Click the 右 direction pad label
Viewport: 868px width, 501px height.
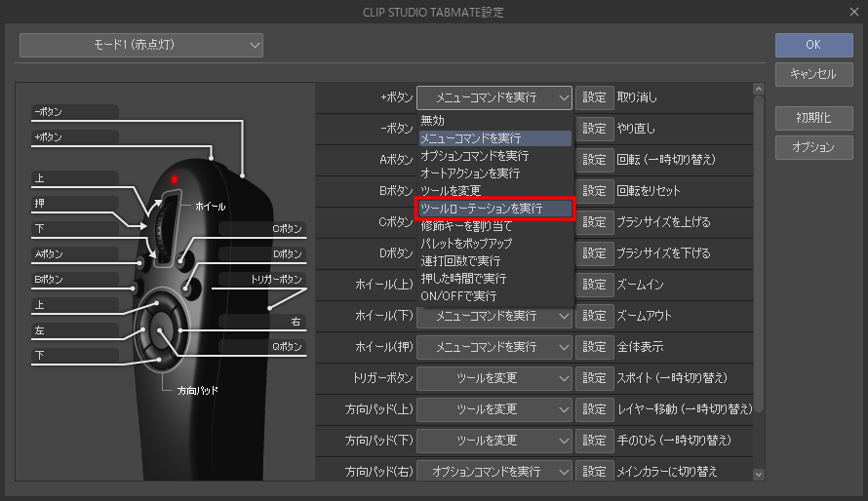click(x=296, y=322)
